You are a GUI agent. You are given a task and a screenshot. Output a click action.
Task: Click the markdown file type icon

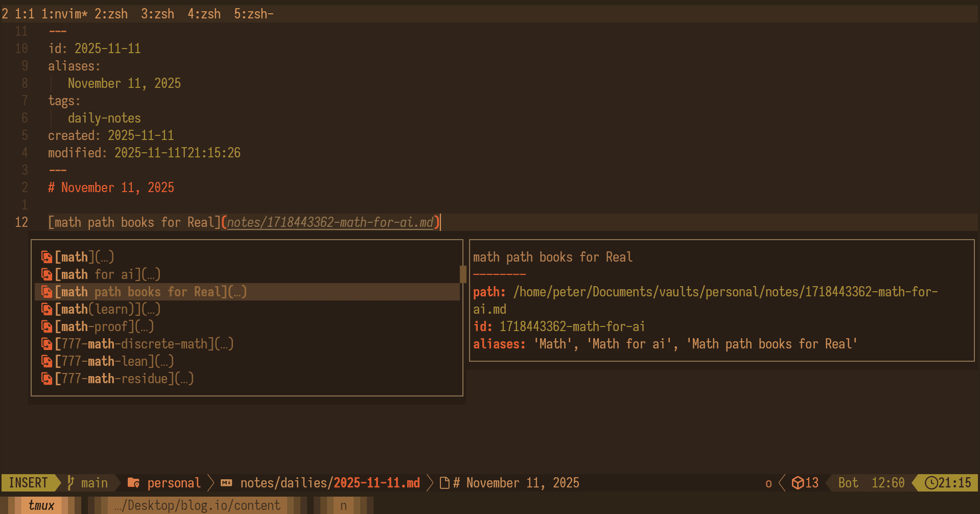point(226,483)
